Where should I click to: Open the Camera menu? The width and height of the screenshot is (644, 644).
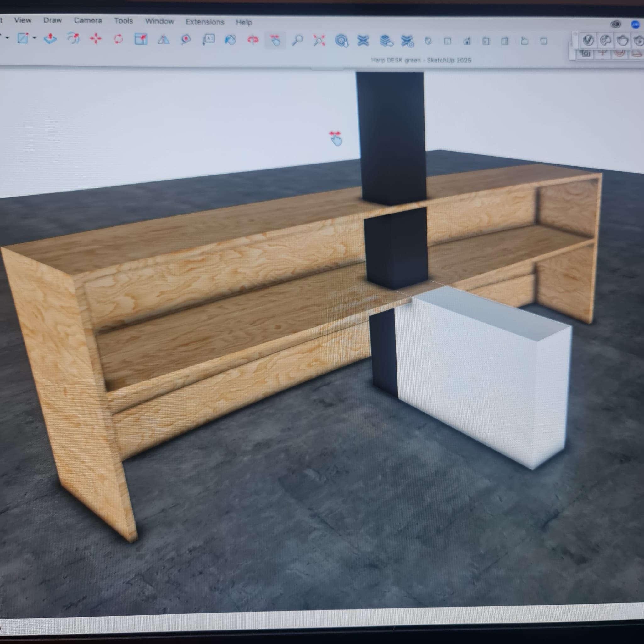tap(88, 21)
